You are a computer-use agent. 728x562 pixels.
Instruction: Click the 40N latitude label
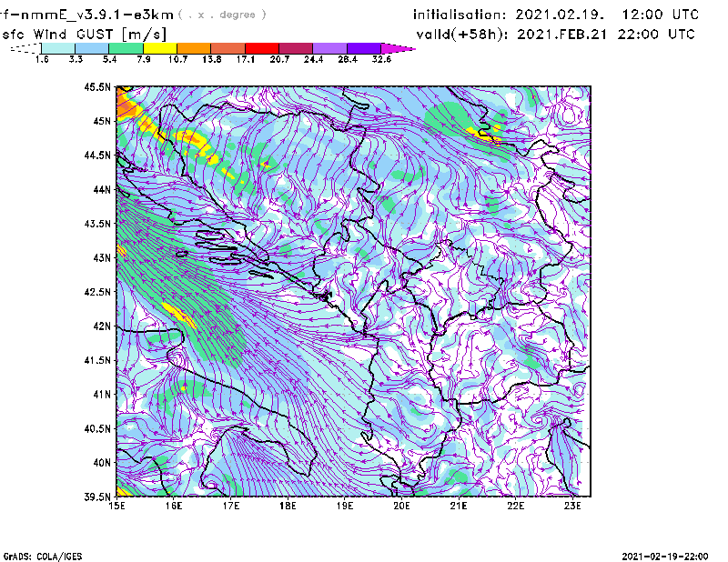(102, 463)
